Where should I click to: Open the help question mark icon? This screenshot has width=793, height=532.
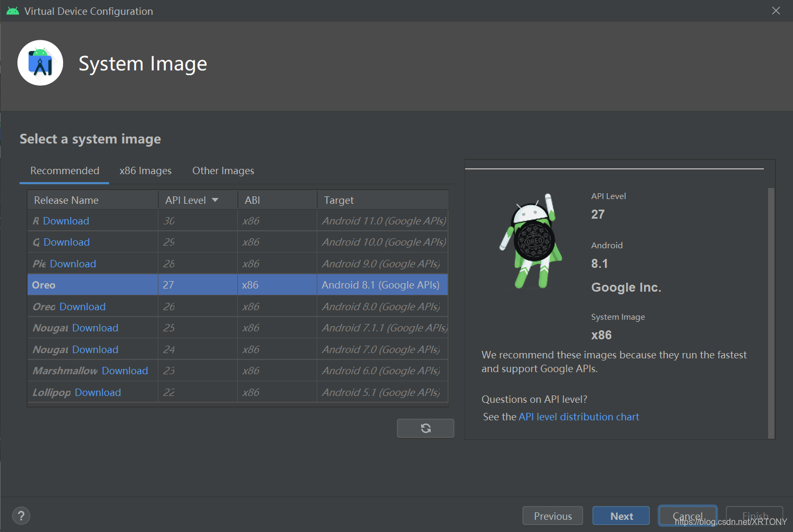(21, 516)
